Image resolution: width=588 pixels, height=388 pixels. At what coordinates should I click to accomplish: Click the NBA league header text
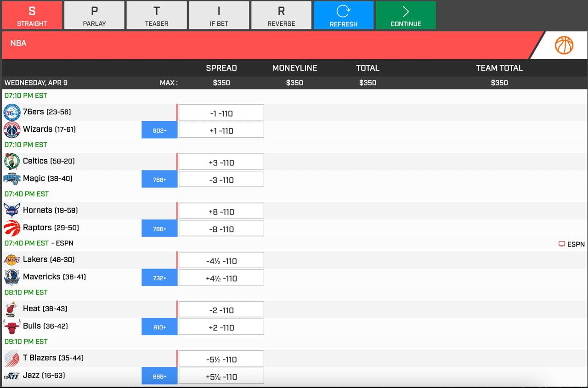pyautogui.click(x=18, y=43)
